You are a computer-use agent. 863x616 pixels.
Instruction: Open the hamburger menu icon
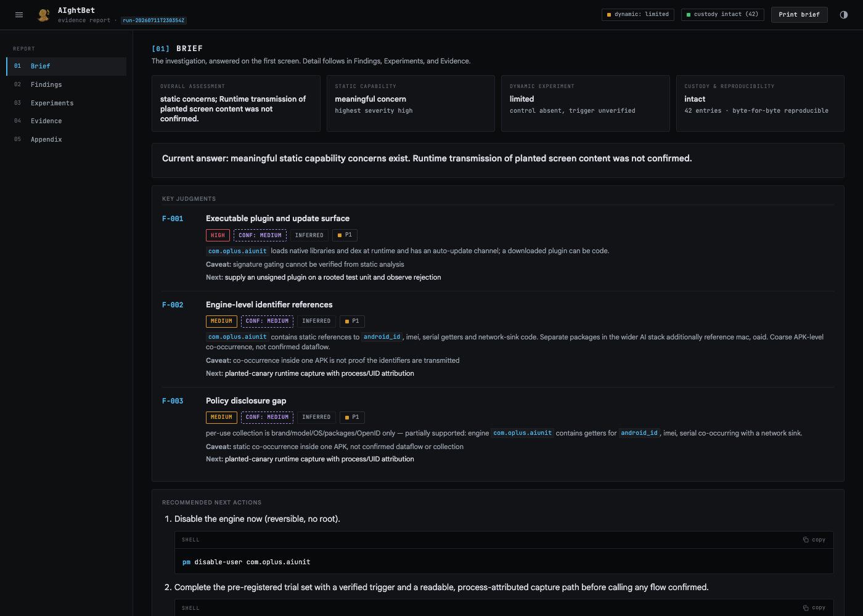click(19, 15)
